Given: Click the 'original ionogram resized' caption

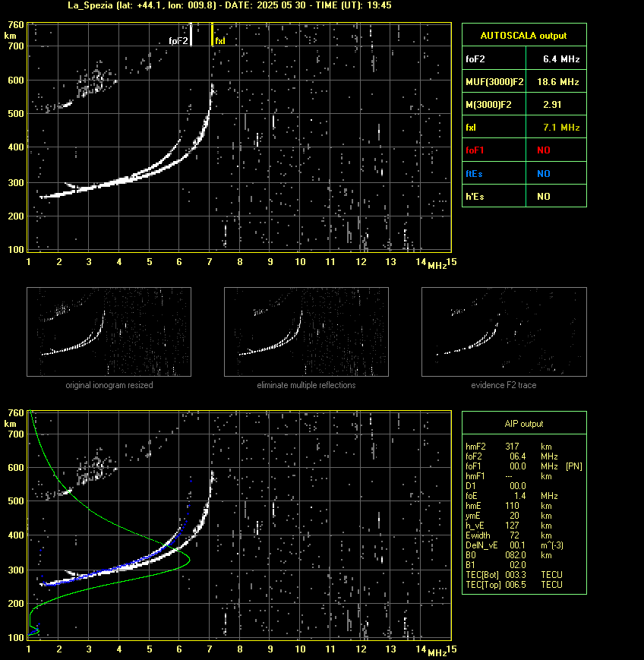Looking at the screenshot, I should [x=109, y=385].
